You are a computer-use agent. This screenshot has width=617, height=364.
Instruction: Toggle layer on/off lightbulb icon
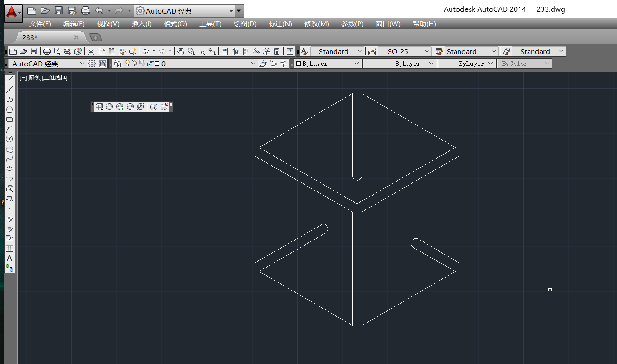coord(128,64)
